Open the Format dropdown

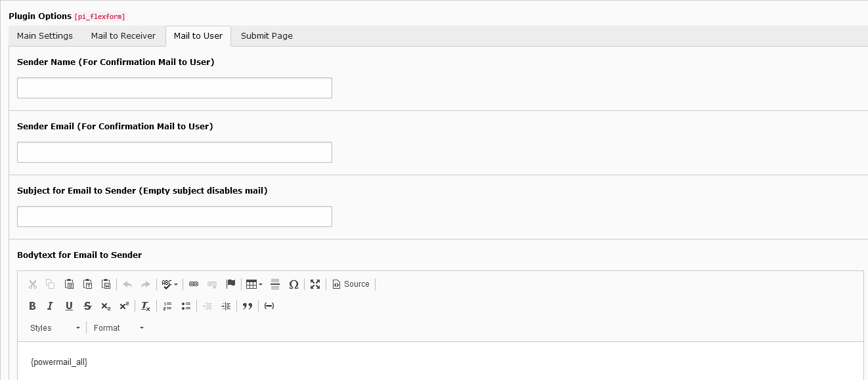pyautogui.click(x=117, y=327)
